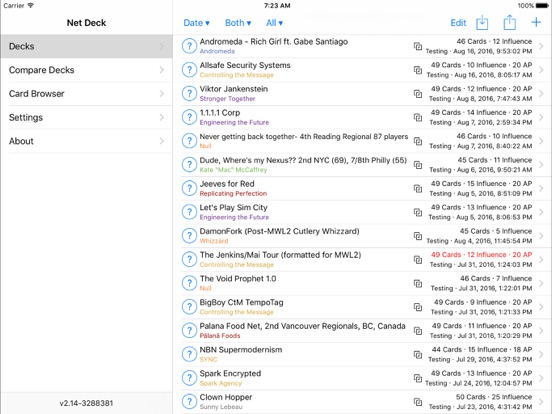The height and width of the screenshot is (414, 552).
Task: Duplicate Allsafe Security Systems via copy icon
Action: pyautogui.click(x=418, y=70)
